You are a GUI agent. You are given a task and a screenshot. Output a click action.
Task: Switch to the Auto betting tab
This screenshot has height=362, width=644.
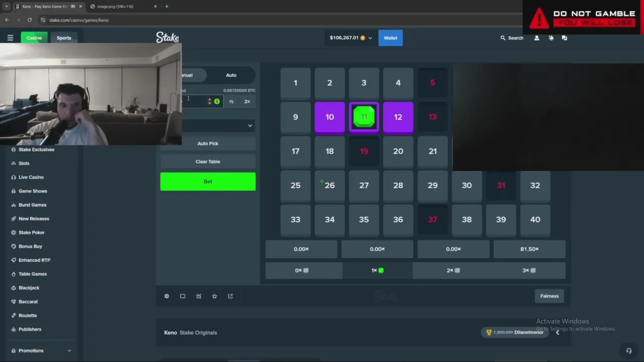pos(231,75)
